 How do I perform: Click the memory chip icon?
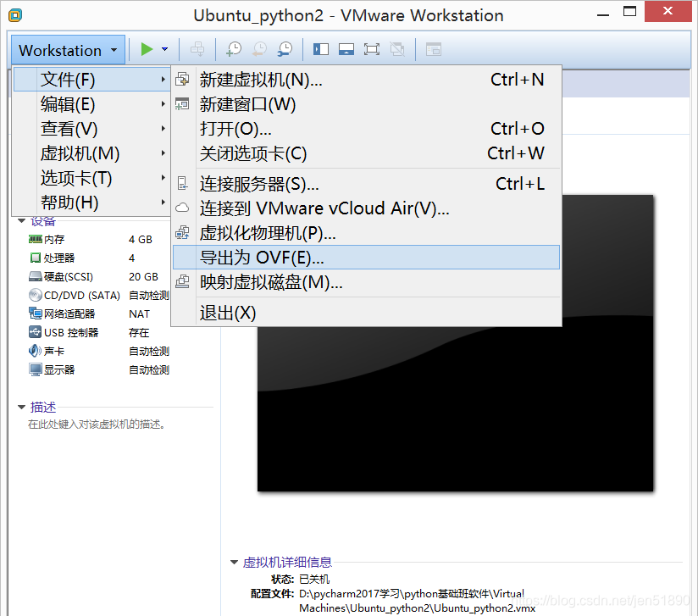(36, 239)
